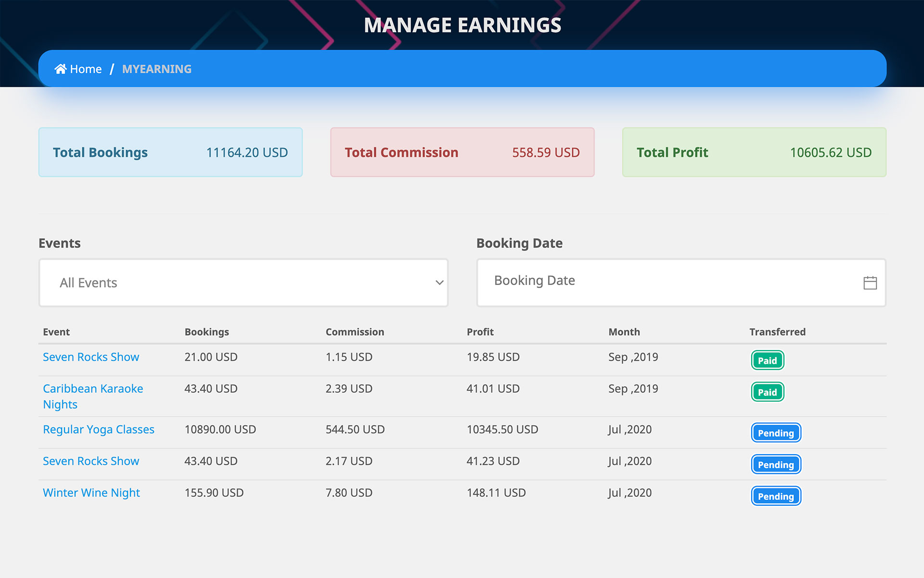924x578 pixels.
Task: Select MYEARNING in the breadcrumb trail
Action: click(x=157, y=69)
